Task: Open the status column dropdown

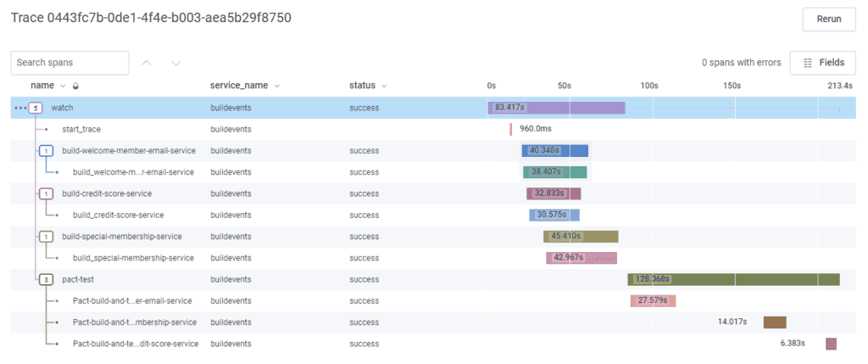Action: [x=384, y=86]
